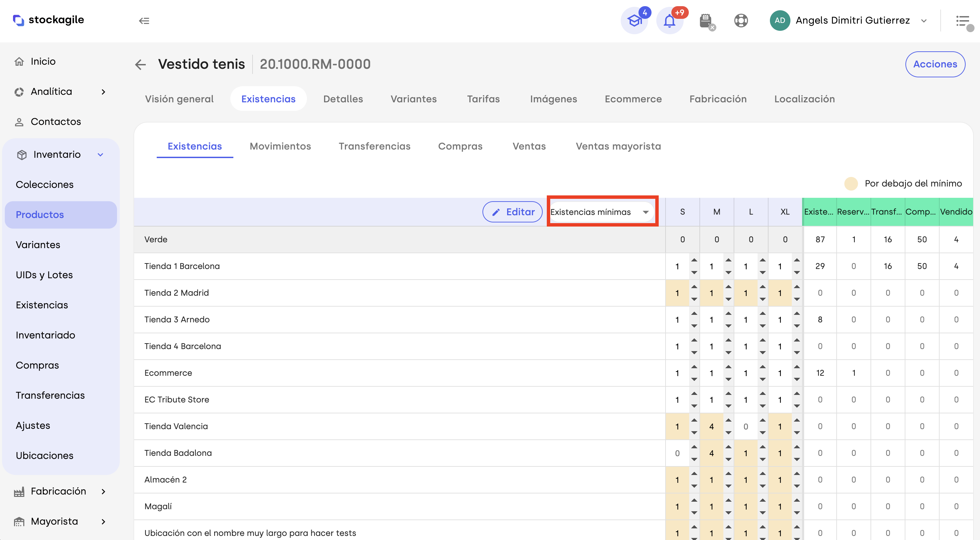Image resolution: width=980 pixels, height=540 pixels.
Task: Decrease S minimum for Tienda Badalona
Action: coord(694,459)
